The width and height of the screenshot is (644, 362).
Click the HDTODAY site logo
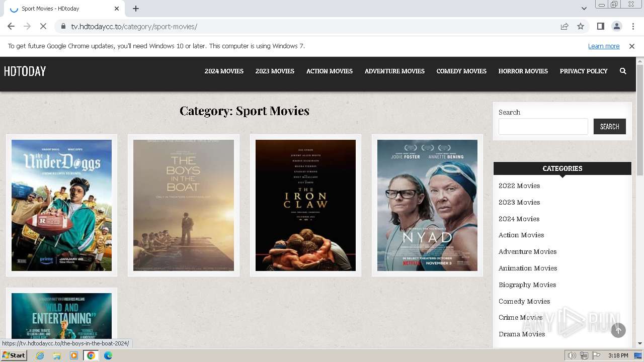(x=25, y=71)
